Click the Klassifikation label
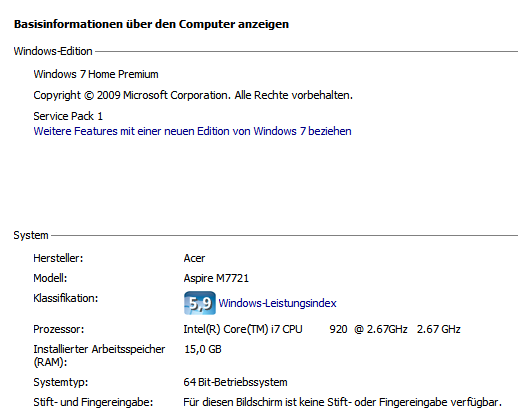Image resolution: width=518 pixels, height=419 pixels. (x=66, y=298)
